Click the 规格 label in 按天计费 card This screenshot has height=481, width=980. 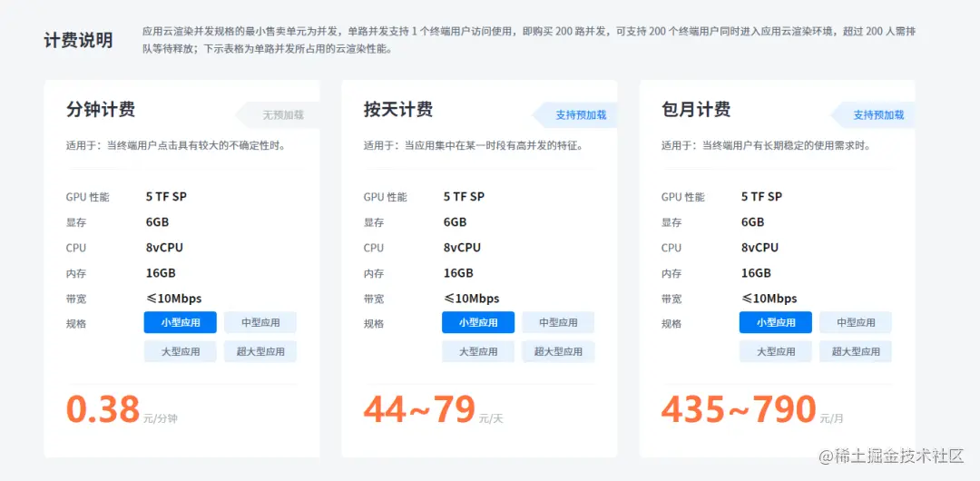coord(374,324)
